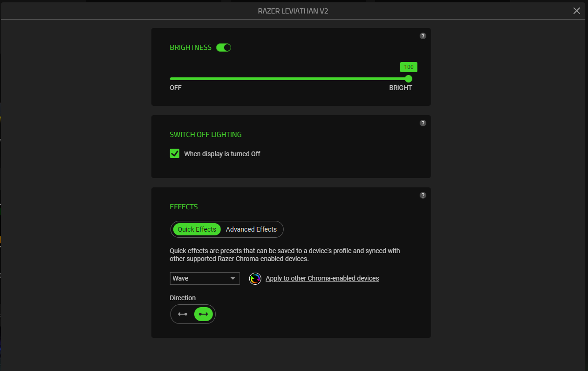
Task: Click the OFF label under the slider
Action: [x=176, y=88]
